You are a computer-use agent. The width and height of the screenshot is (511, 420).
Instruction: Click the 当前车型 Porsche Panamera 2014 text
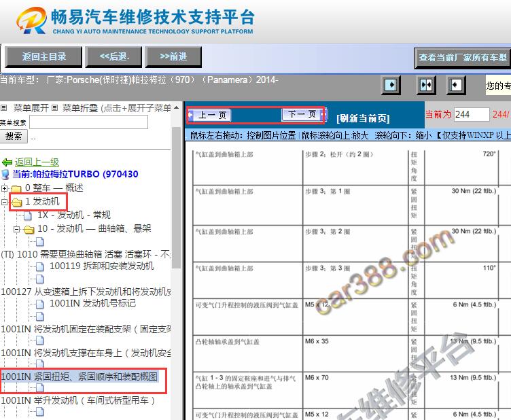[139, 80]
